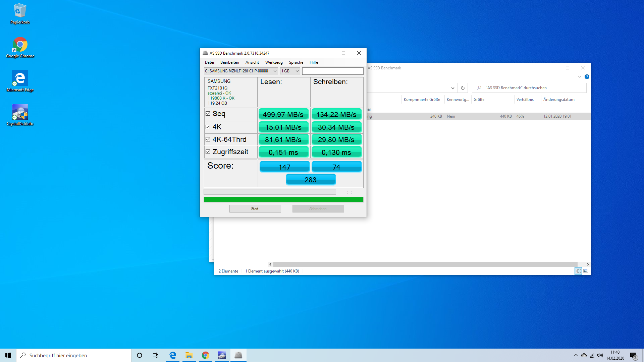Click the 4K read result 15,01 MB/s
This screenshot has width=644, height=362.
coord(283,127)
